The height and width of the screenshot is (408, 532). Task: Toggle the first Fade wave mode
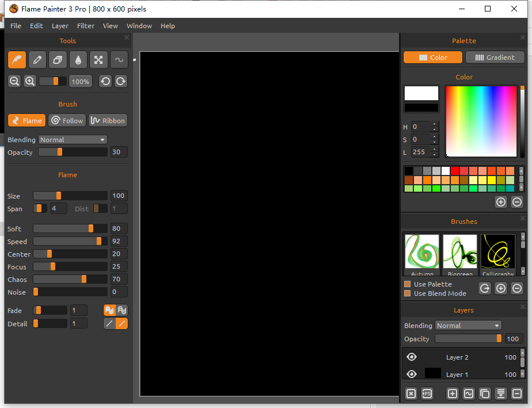[109, 310]
